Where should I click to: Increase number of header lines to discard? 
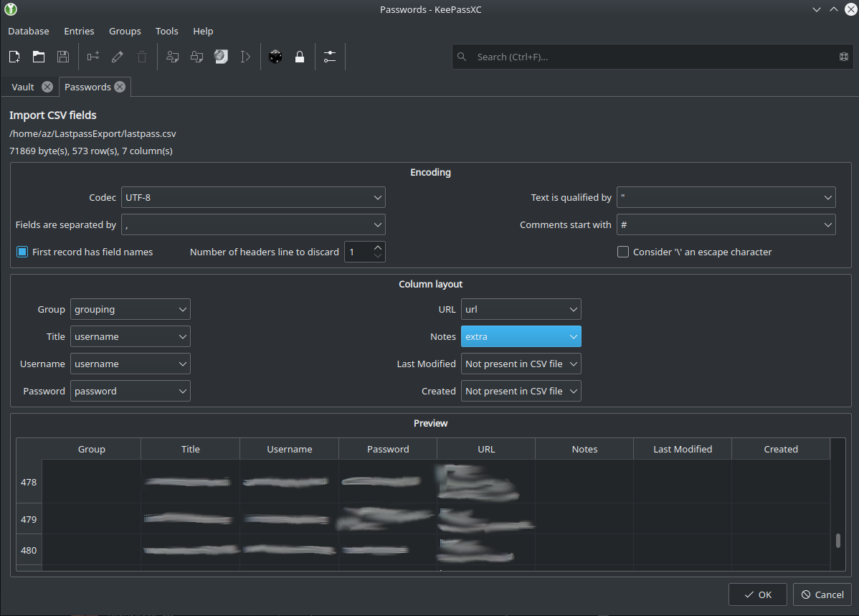[378, 247]
